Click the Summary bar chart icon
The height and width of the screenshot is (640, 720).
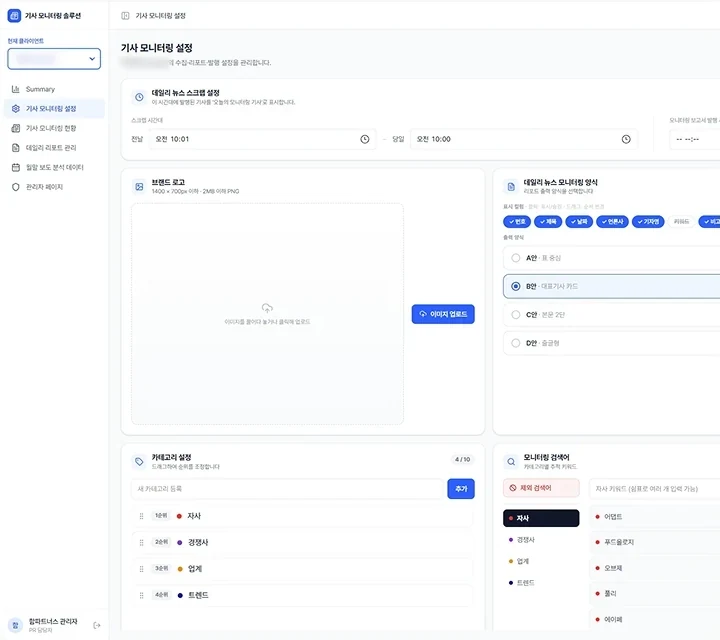(16, 89)
